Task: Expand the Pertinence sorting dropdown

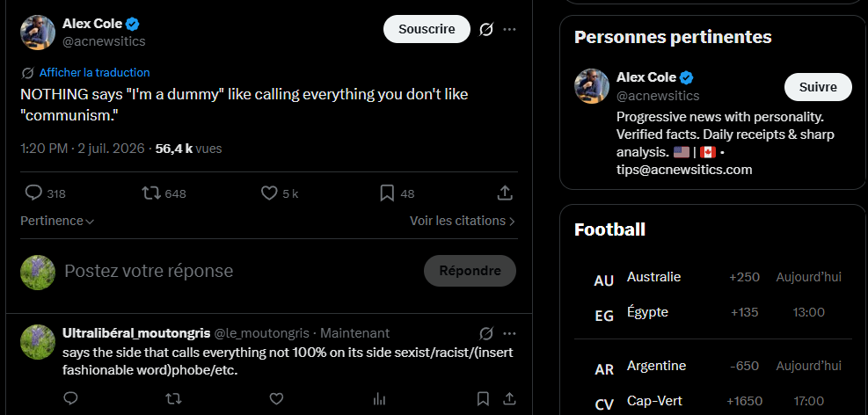Action: click(x=57, y=221)
